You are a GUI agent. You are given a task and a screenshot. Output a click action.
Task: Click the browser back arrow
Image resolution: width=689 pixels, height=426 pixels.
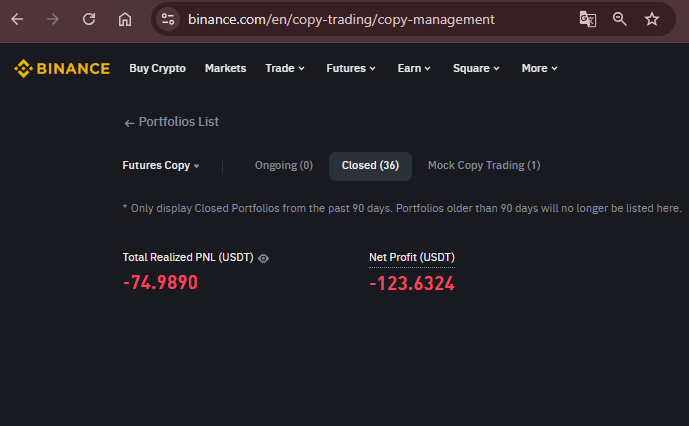(x=17, y=19)
